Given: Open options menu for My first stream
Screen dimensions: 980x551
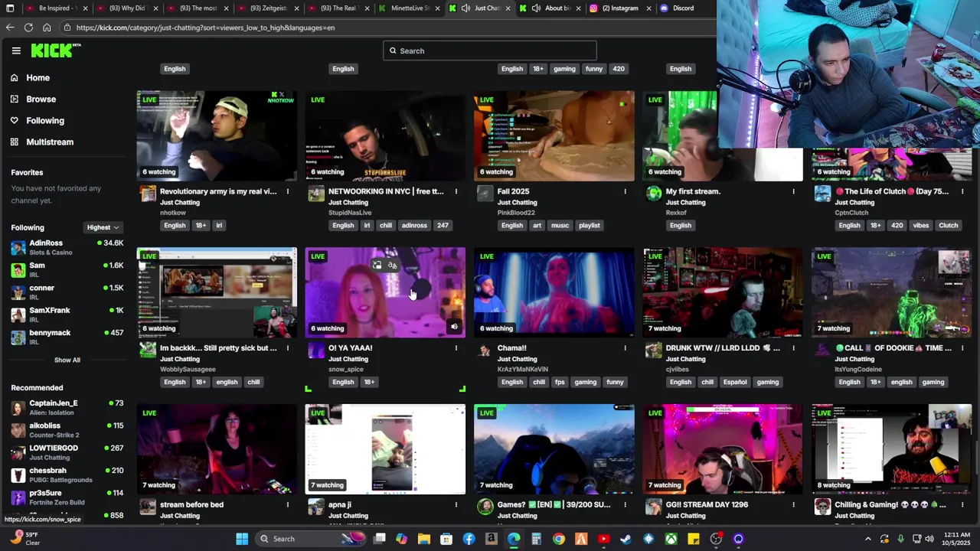Looking at the screenshot, I should click(x=793, y=192).
